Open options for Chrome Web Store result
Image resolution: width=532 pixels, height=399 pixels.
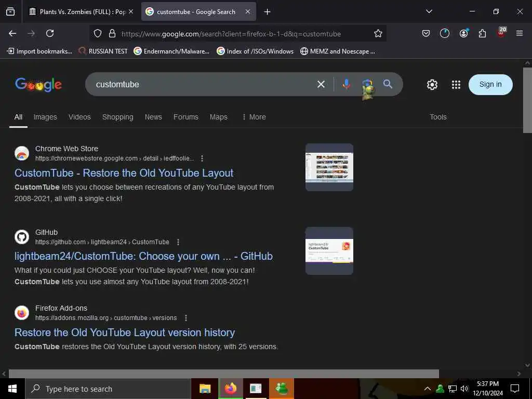tap(202, 158)
